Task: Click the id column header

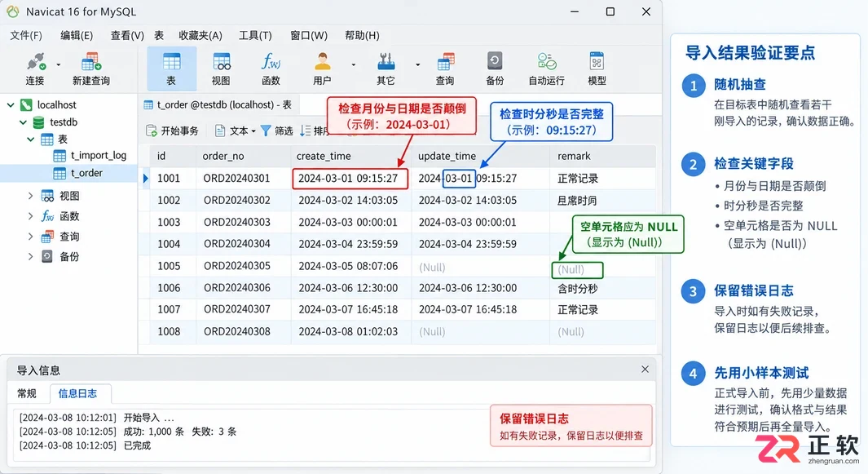Action: 174,156
